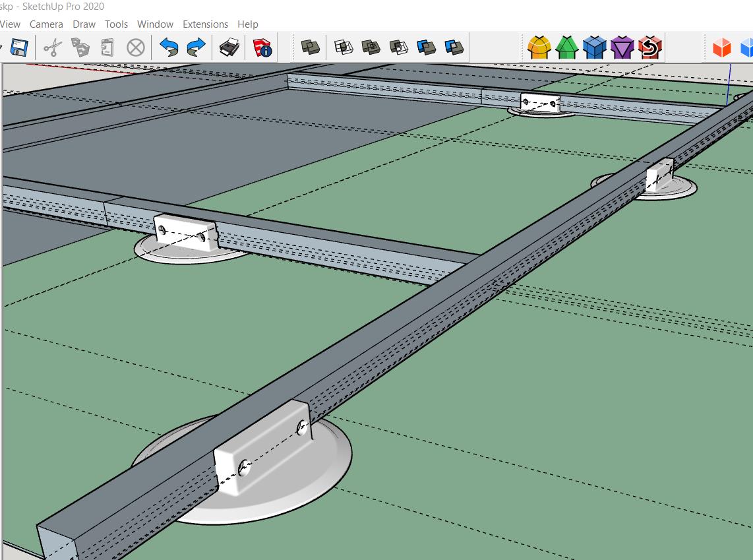This screenshot has width=753, height=560.
Task: Open the Window menu
Action: click(x=155, y=24)
